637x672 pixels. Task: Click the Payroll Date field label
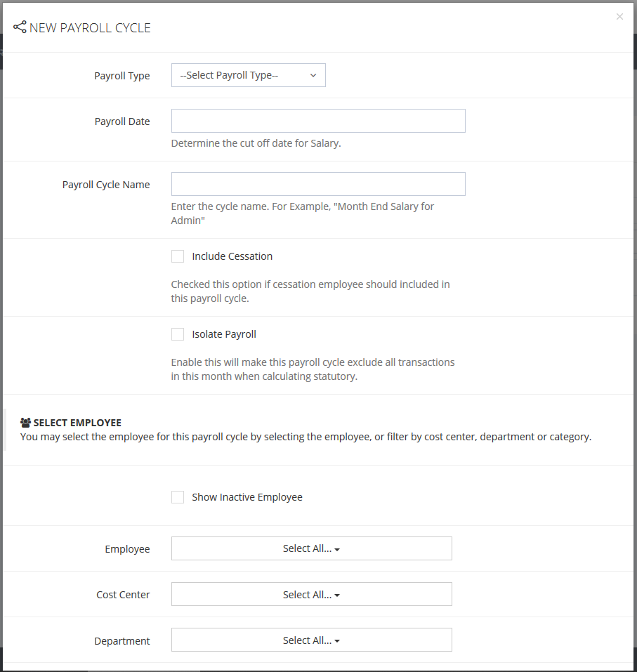click(122, 121)
